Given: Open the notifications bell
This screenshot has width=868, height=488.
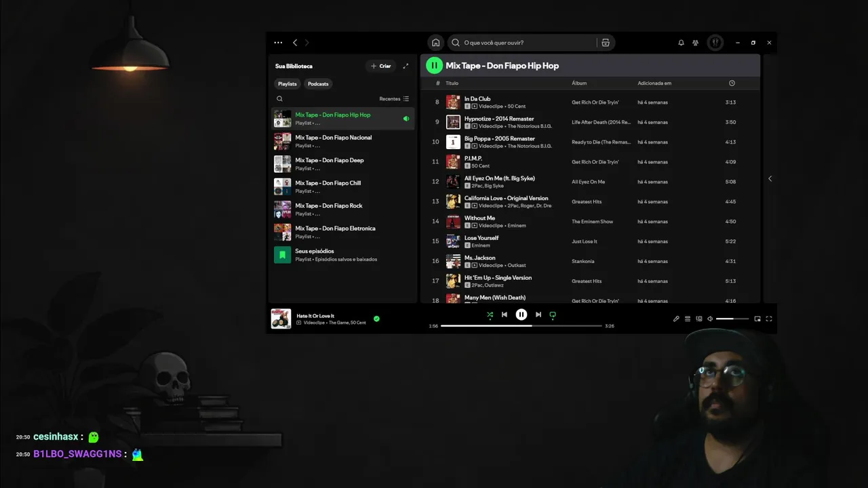Looking at the screenshot, I should [681, 43].
